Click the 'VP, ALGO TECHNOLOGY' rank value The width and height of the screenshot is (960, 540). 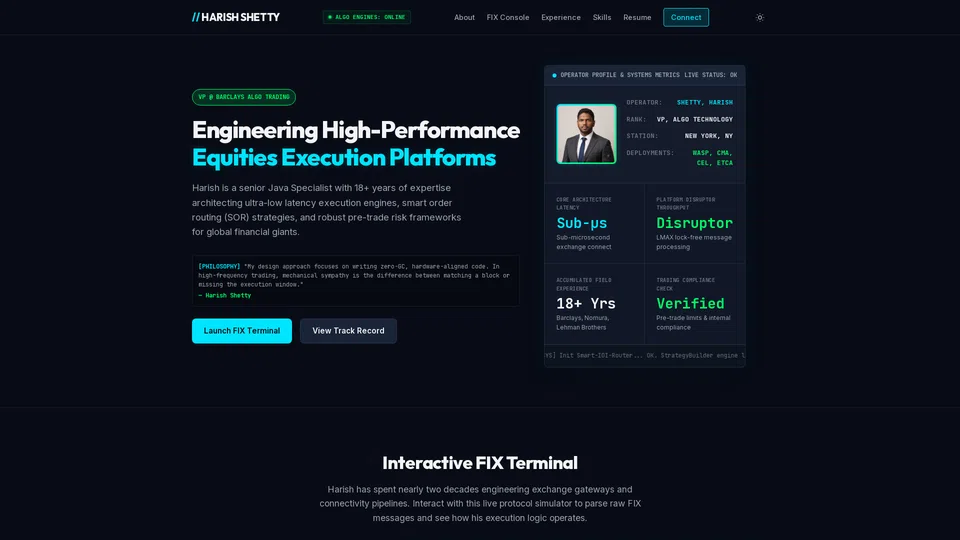click(x=694, y=119)
